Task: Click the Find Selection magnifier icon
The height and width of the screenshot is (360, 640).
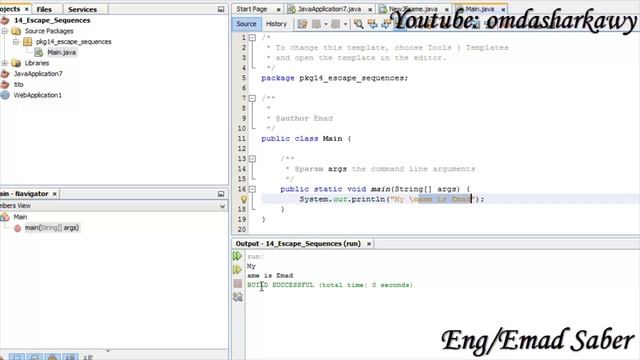Action: pyautogui.click(x=358, y=24)
